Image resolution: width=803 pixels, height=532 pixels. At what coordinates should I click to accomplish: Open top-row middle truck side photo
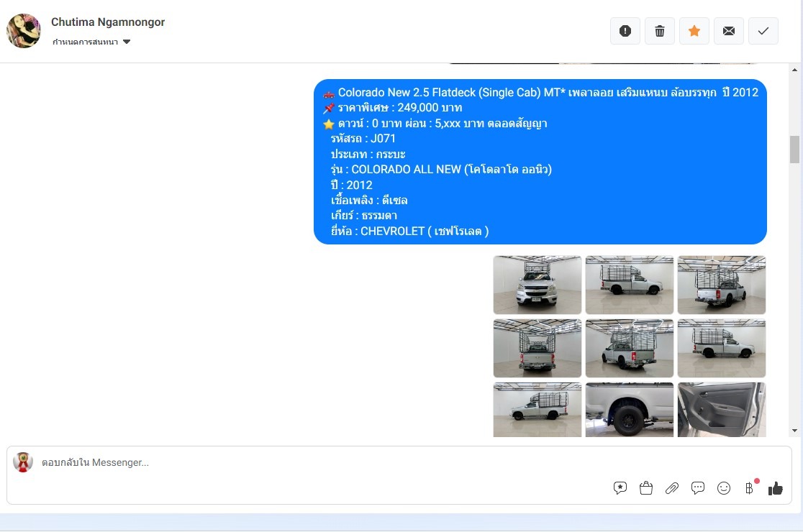click(x=630, y=285)
